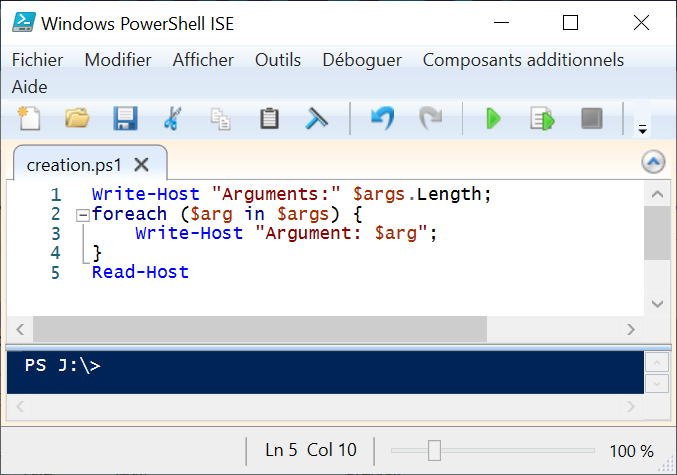
Task: Open the Fichier menu
Action: pyautogui.click(x=38, y=60)
